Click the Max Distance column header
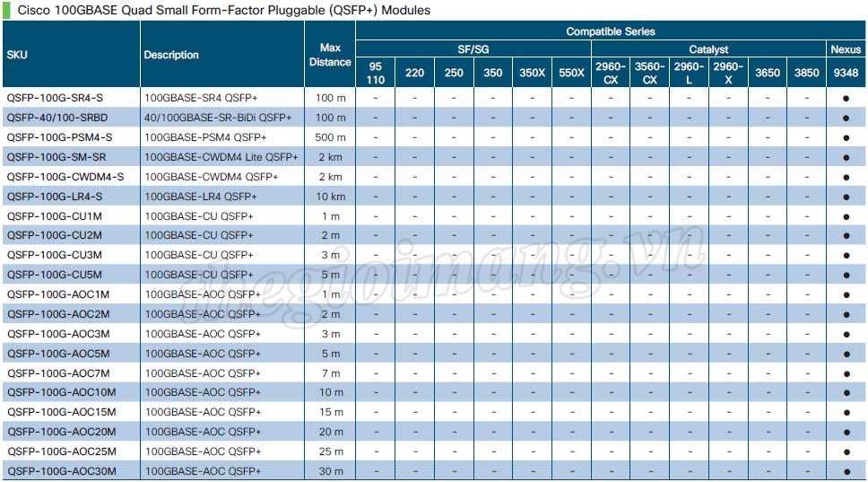This screenshot has width=868, height=482. pyautogui.click(x=330, y=54)
